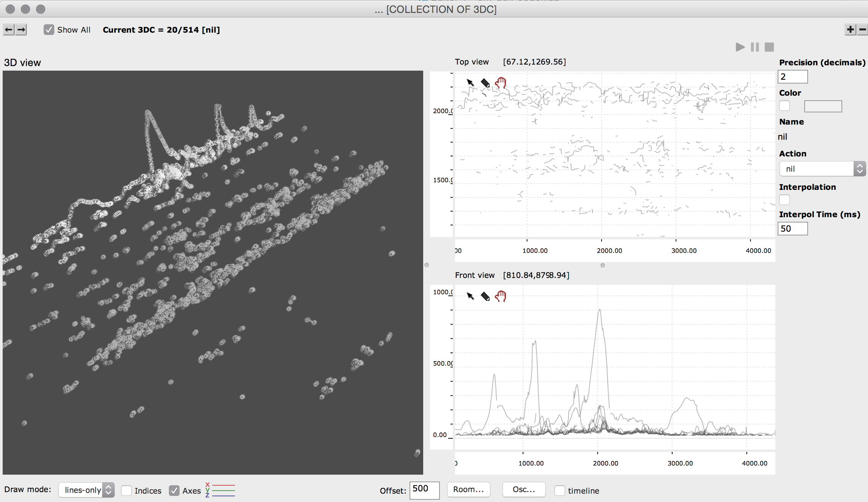Click the Osc... button
Screen dimensions: 868x502
tap(524, 489)
